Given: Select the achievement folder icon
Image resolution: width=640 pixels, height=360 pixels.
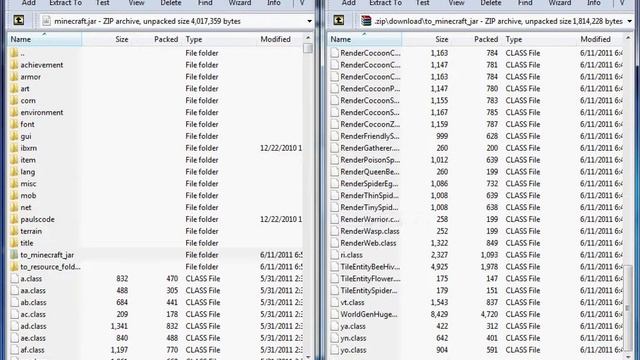Looking at the screenshot, I should (14, 65).
